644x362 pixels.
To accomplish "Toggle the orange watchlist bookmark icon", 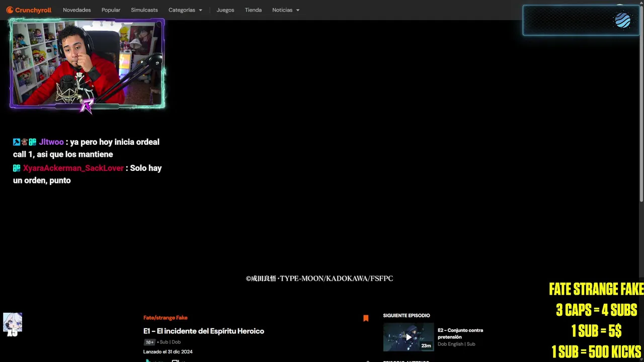I will pos(366,318).
